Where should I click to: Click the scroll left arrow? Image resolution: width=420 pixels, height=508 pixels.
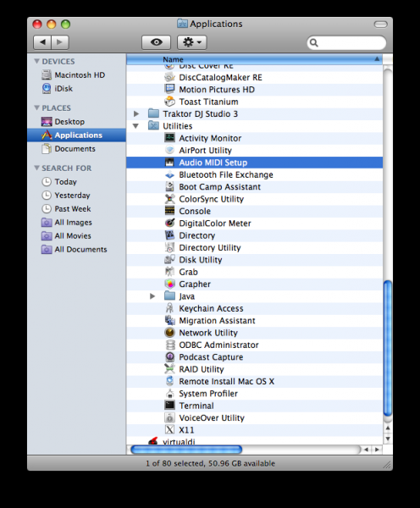366,450
